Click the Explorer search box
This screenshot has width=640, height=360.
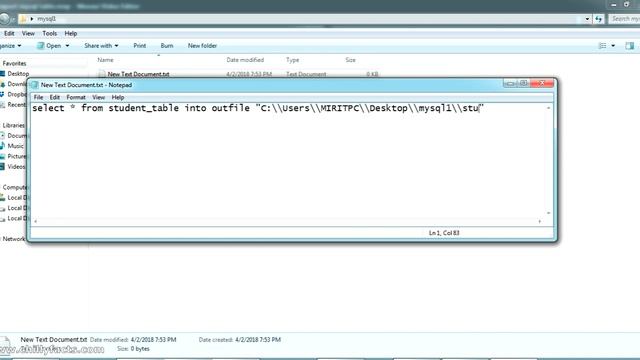pyautogui.click(x=624, y=19)
